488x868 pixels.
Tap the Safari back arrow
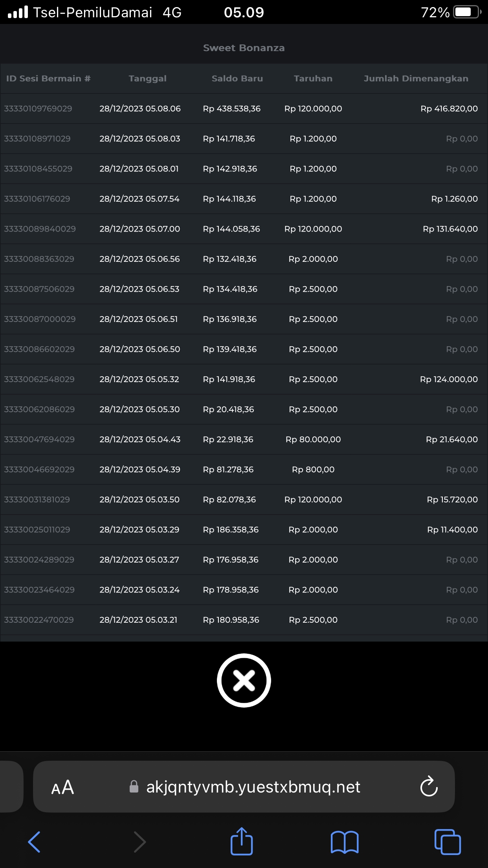pyautogui.click(x=34, y=842)
